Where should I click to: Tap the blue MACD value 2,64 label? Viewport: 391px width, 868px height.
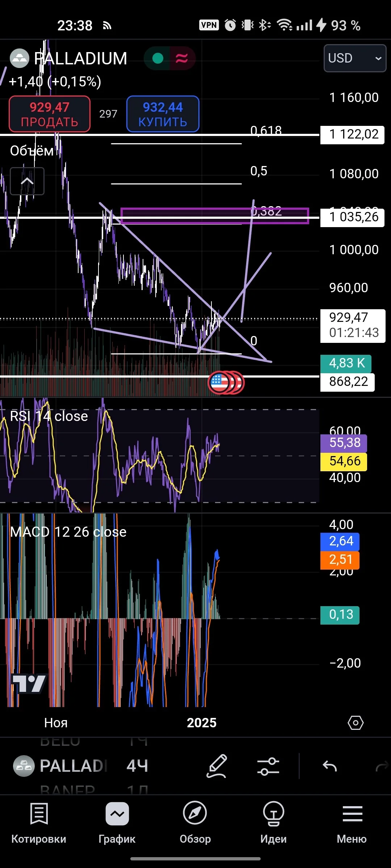[x=340, y=541]
